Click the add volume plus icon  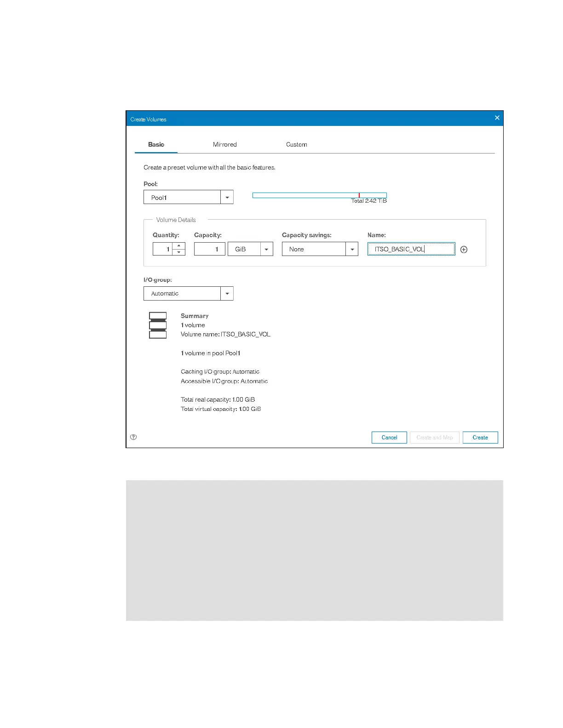click(464, 250)
